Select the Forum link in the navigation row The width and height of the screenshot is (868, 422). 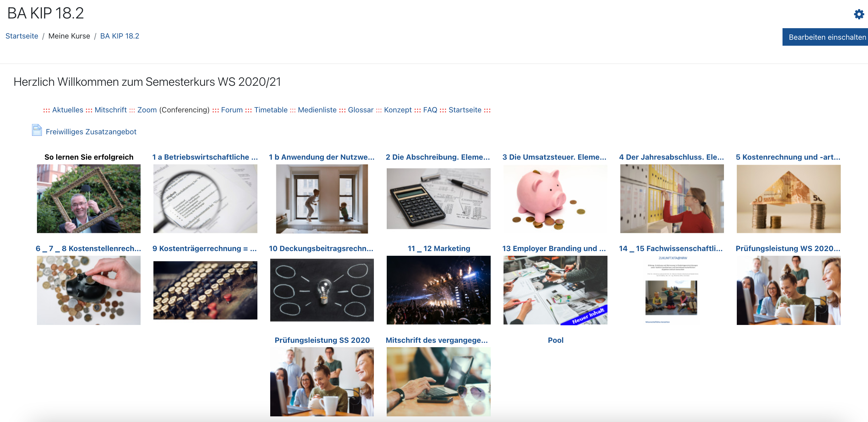pyautogui.click(x=232, y=110)
